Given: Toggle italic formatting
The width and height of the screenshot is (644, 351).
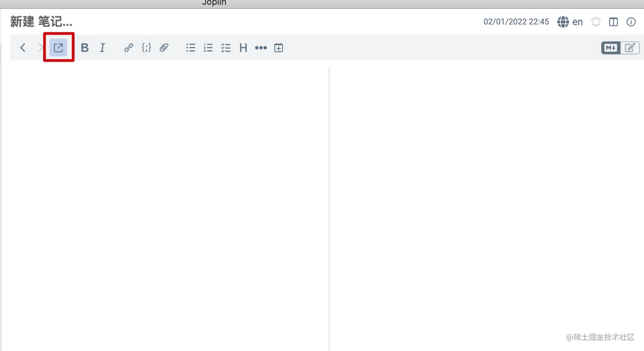Looking at the screenshot, I should (x=102, y=48).
